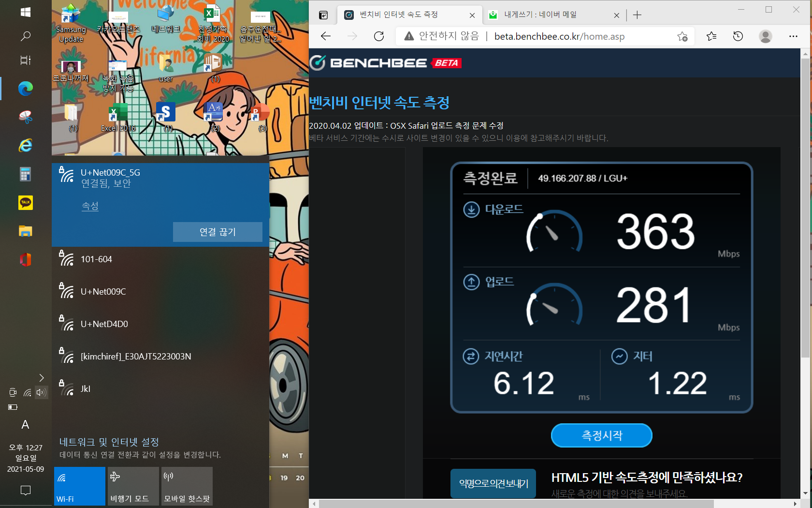This screenshot has width=812, height=508.
Task: Start speed test with 측정시작
Action: pos(601,435)
